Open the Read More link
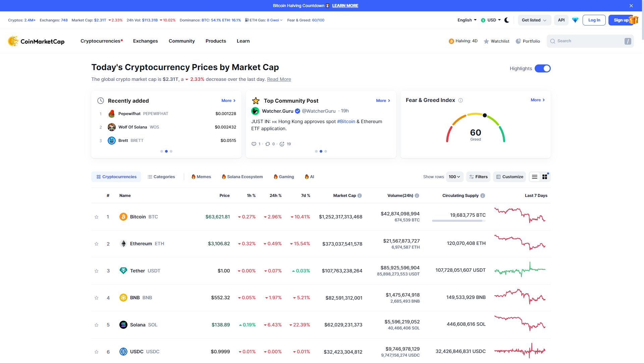This screenshot has height=363, width=644. pos(279,79)
